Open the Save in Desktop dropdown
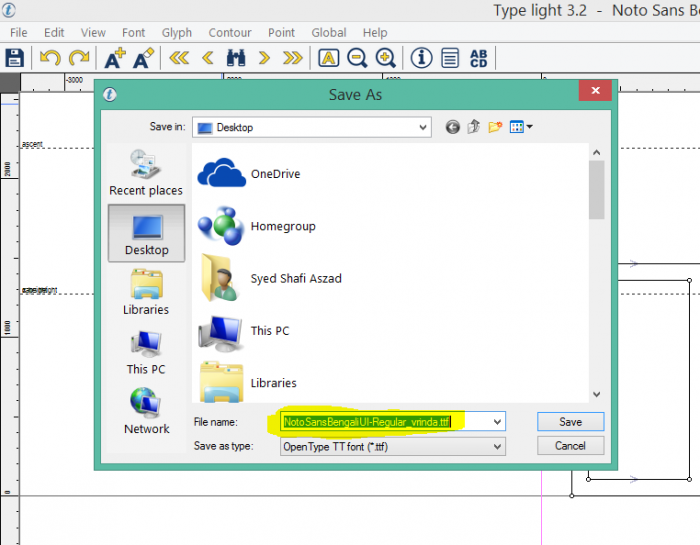 coord(312,128)
